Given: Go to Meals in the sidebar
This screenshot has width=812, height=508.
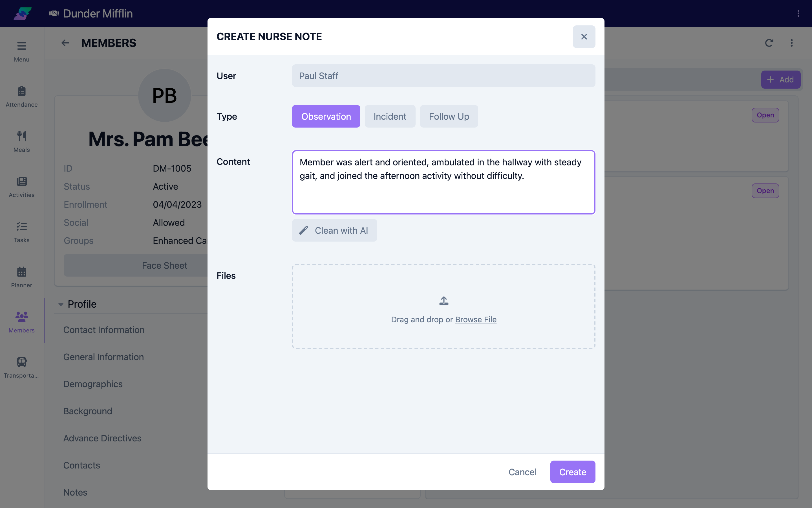Looking at the screenshot, I should [x=21, y=142].
